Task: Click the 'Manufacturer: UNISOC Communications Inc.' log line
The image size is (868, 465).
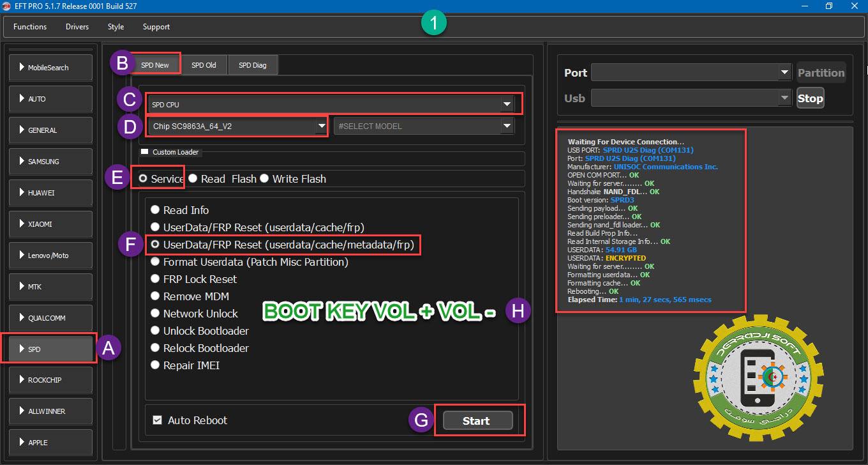Action: (x=643, y=167)
